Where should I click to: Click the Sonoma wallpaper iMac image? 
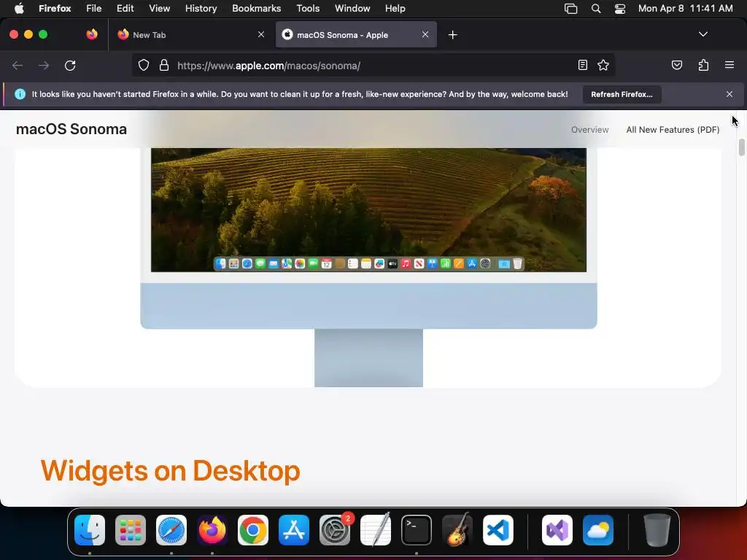(368, 210)
